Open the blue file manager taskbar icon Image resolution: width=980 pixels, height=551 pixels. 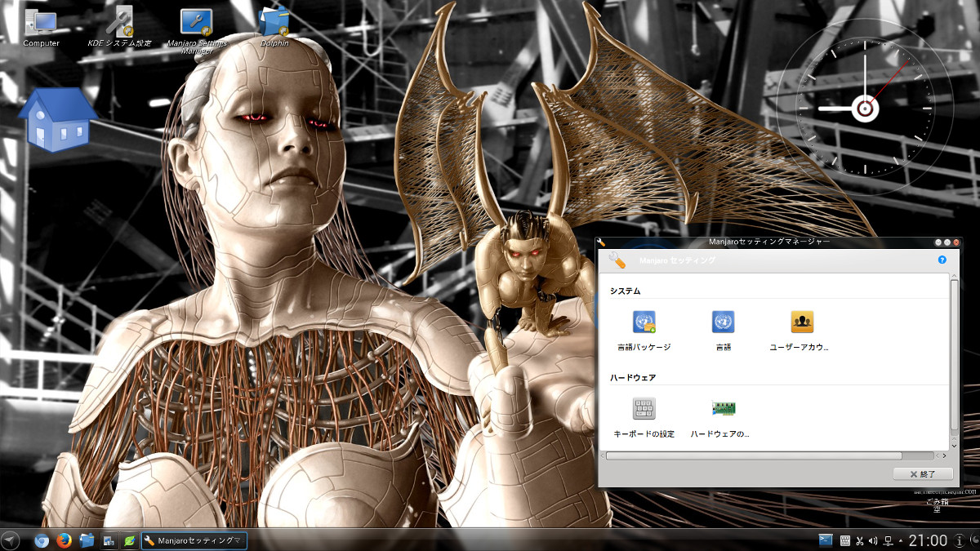click(86, 540)
